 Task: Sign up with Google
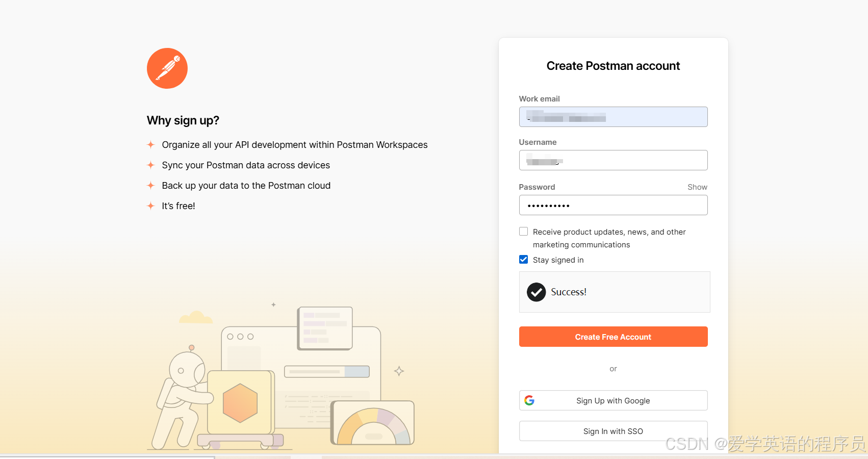[x=613, y=400]
